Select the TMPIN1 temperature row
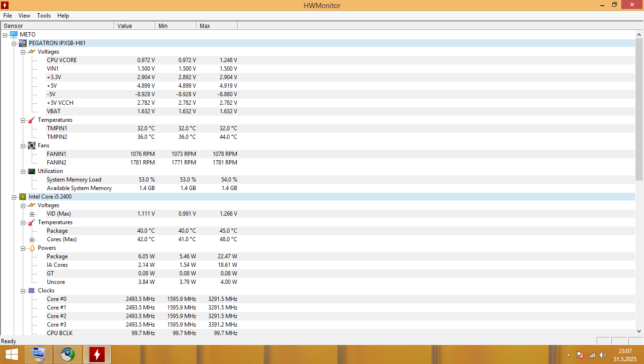 pyautogui.click(x=318, y=128)
